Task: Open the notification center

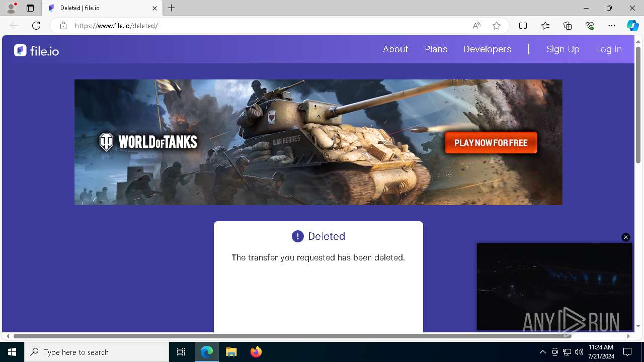Action: point(627,352)
